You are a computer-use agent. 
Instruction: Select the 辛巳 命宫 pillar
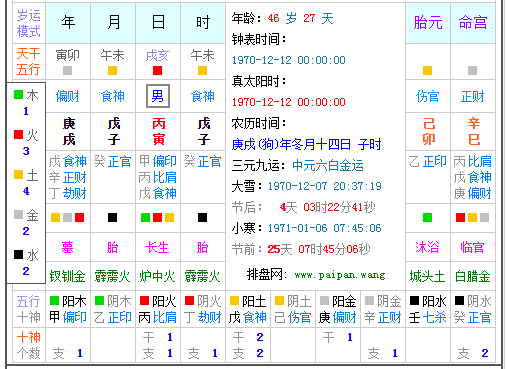click(x=474, y=131)
